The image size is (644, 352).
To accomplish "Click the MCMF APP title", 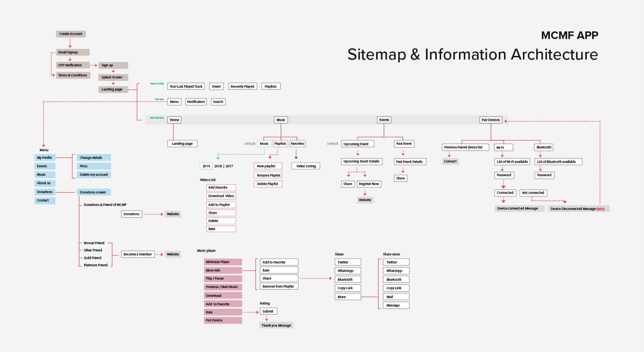I will 570,35.
